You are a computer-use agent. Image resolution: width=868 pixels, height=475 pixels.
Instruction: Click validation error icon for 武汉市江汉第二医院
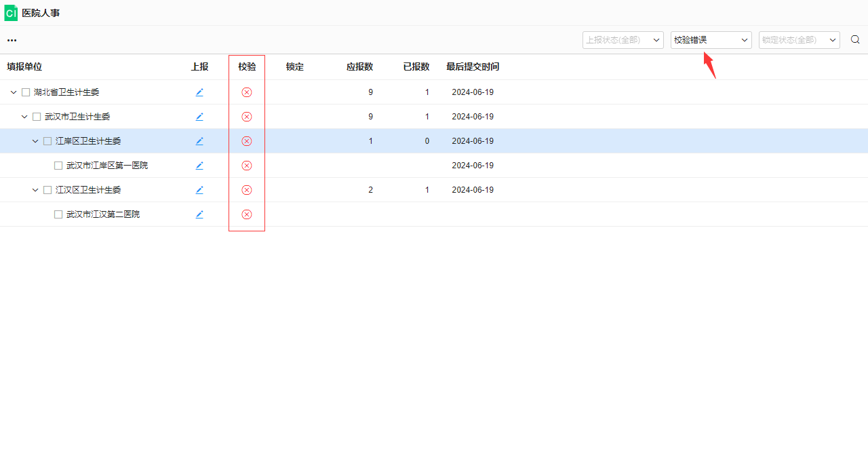[x=247, y=214]
